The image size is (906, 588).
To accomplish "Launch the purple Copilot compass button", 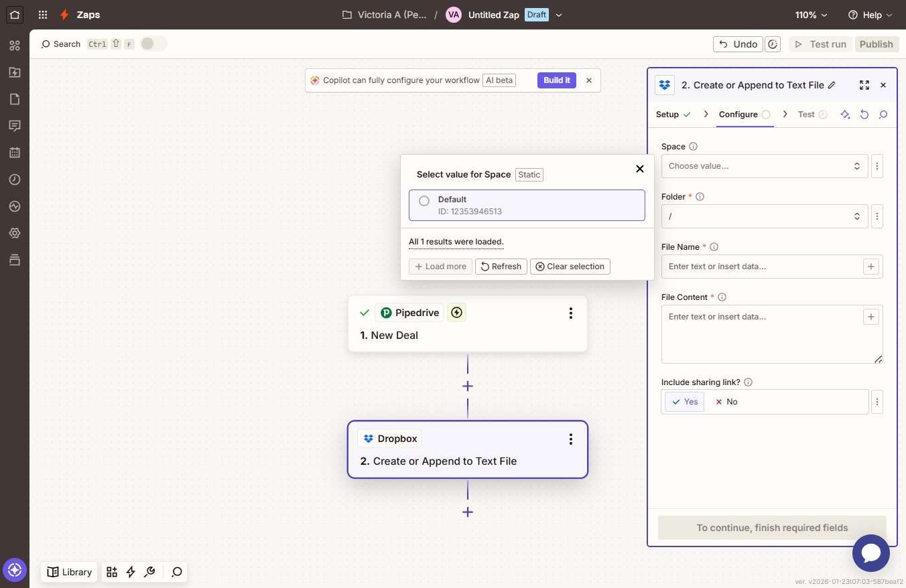I will [15, 571].
